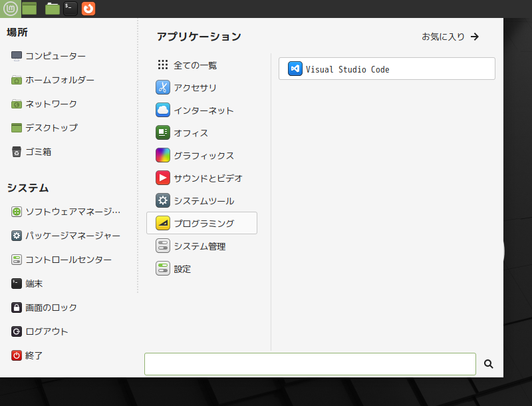Click the ネットワーク label
Viewport: 532px width, 406px height.
(51, 104)
